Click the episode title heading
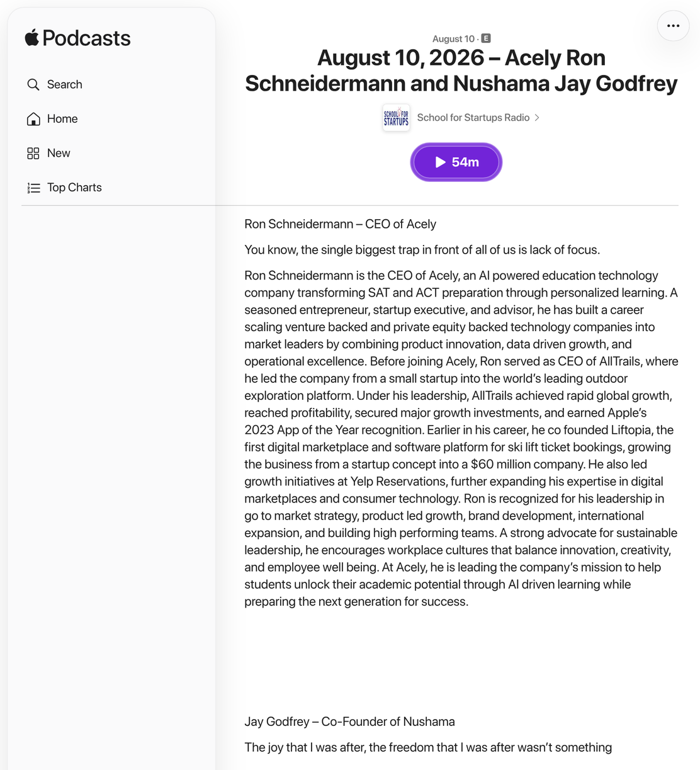Viewport: 700px width, 770px height. pos(461,71)
